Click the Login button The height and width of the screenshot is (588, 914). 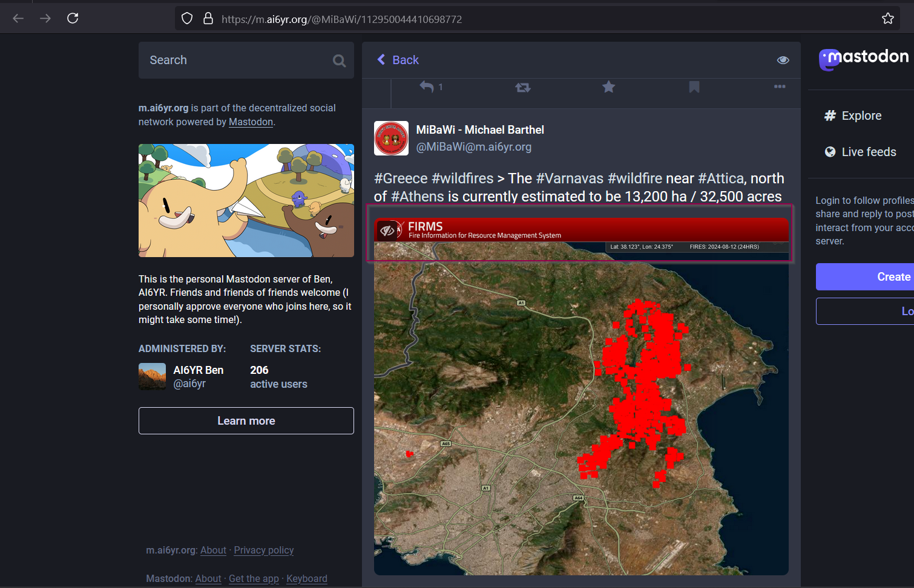click(865, 311)
